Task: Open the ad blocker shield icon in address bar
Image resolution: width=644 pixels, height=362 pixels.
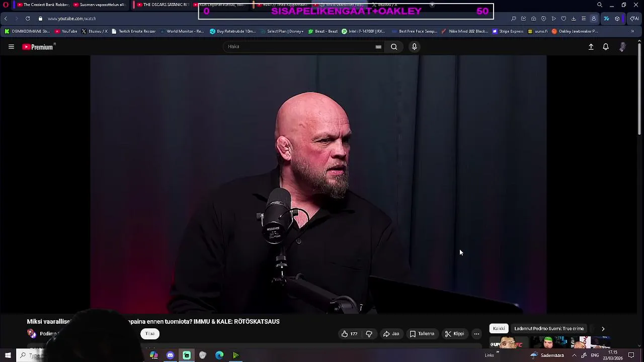Action: [x=543, y=19]
